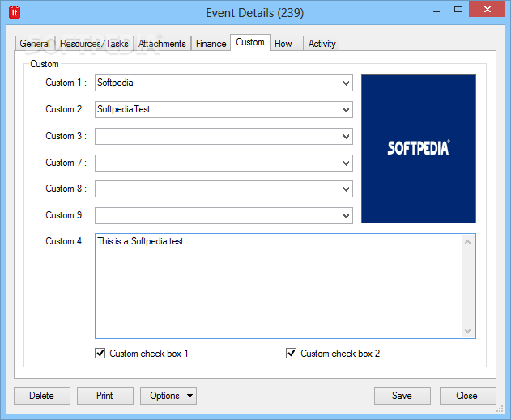Click the Custom 4 scrollbar down arrow
Viewport: 511px width, 420px height.
tap(467, 330)
